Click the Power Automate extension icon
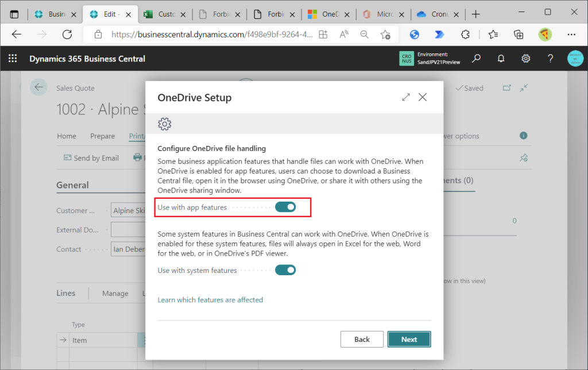The image size is (588, 370). (439, 34)
